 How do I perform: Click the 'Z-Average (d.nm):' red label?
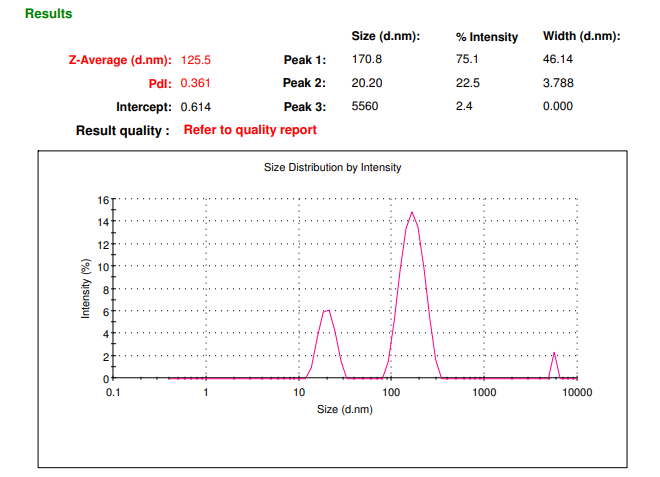pos(120,60)
